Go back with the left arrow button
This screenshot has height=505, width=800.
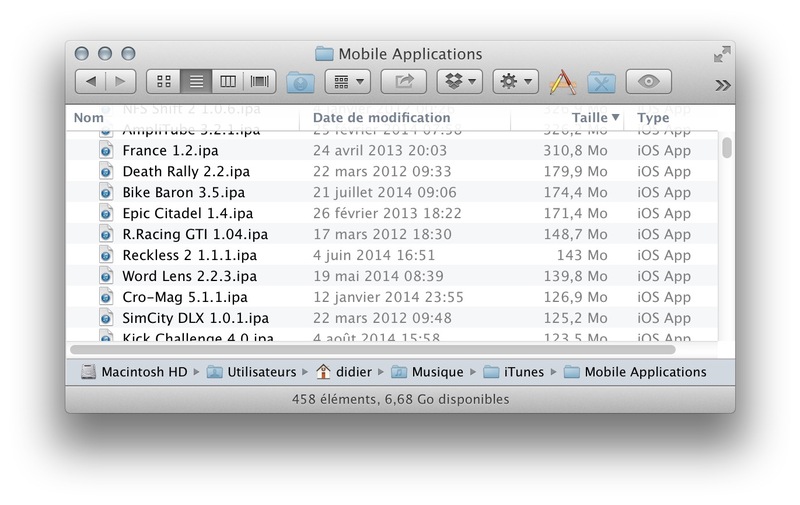(x=91, y=82)
